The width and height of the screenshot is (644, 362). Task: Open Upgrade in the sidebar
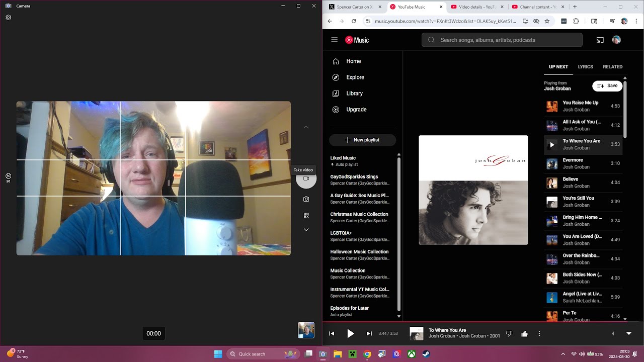pyautogui.click(x=363, y=110)
